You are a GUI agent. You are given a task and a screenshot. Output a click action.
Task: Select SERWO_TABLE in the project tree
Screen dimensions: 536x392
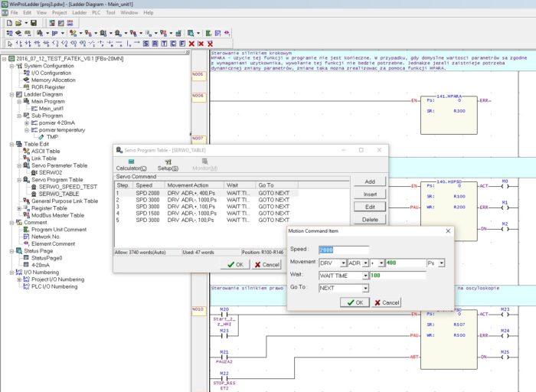tap(59, 194)
